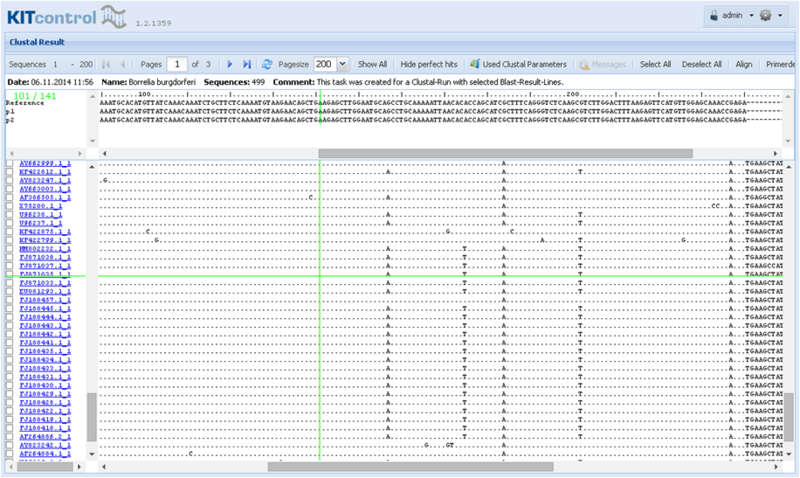Click the Used Clustal Parameters icon

click(475, 64)
